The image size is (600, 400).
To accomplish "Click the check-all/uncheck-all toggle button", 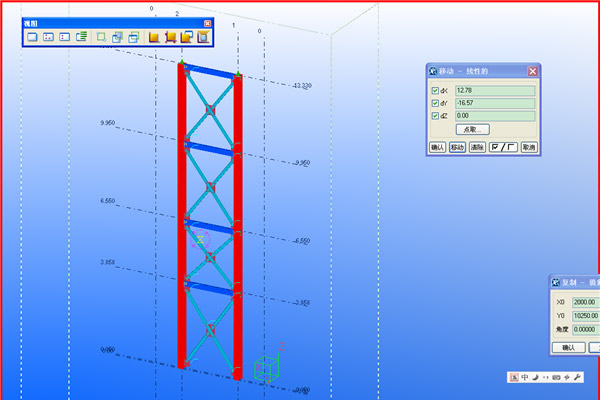I will pyautogui.click(x=503, y=147).
